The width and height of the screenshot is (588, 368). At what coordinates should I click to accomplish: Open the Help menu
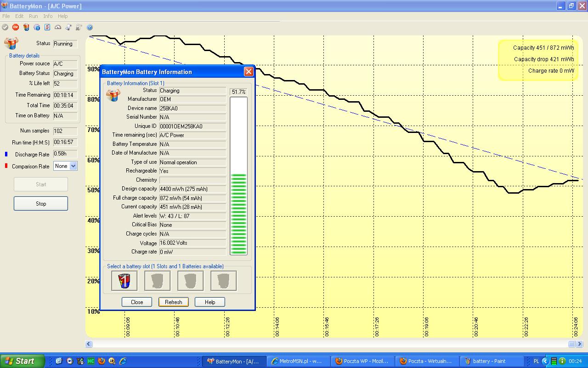point(63,16)
